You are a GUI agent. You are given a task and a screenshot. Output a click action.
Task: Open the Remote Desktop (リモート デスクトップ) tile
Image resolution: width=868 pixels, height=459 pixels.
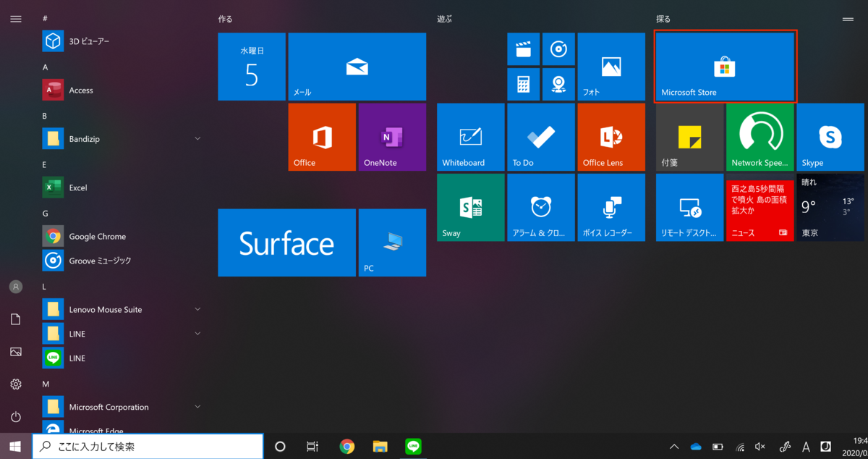(690, 207)
